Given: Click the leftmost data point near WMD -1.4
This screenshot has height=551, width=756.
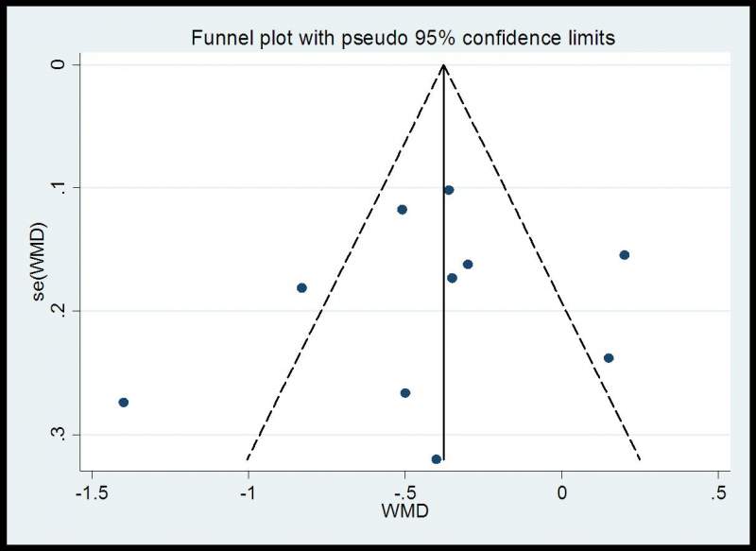Looking at the screenshot, I should coord(123,402).
